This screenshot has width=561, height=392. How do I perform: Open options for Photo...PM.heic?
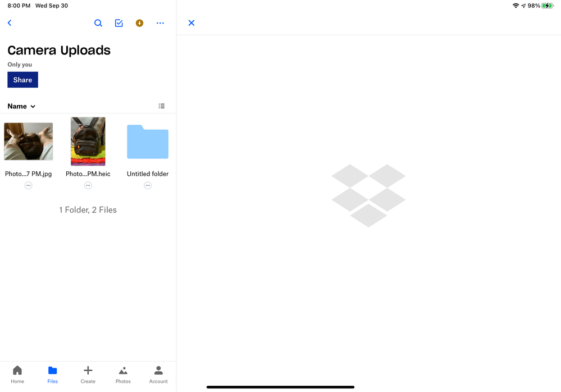[x=88, y=185]
